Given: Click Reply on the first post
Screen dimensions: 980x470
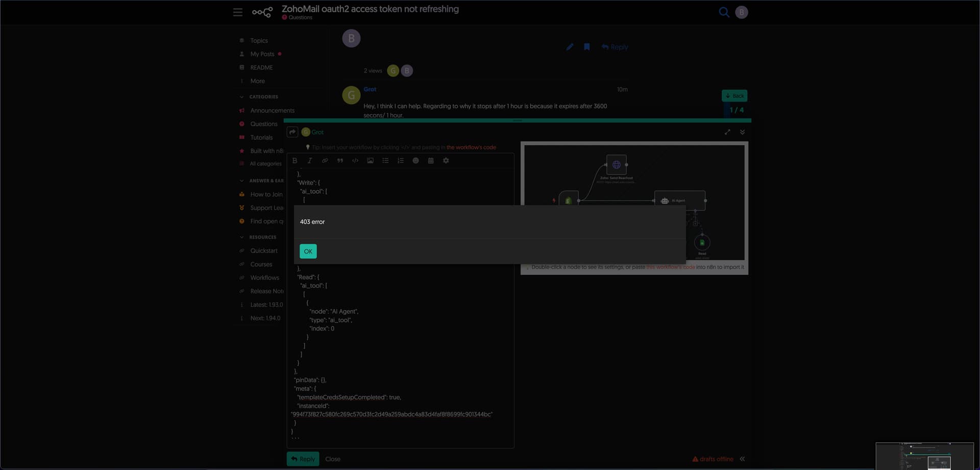Looking at the screenshot, I should coord(615,47).
